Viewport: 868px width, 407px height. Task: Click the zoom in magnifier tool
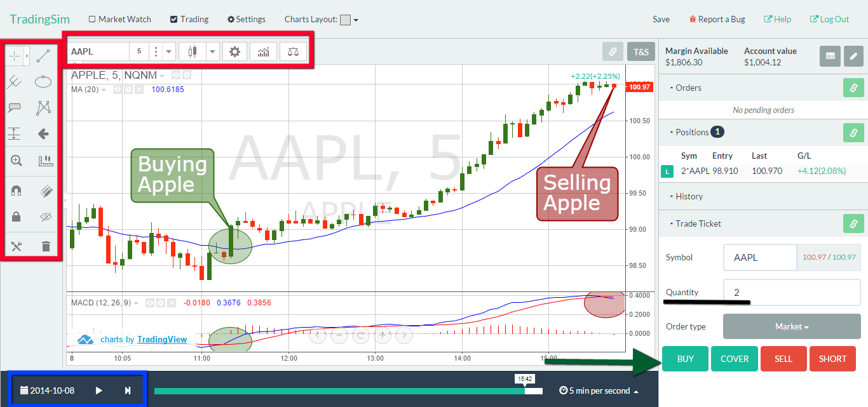click(17, 161)
